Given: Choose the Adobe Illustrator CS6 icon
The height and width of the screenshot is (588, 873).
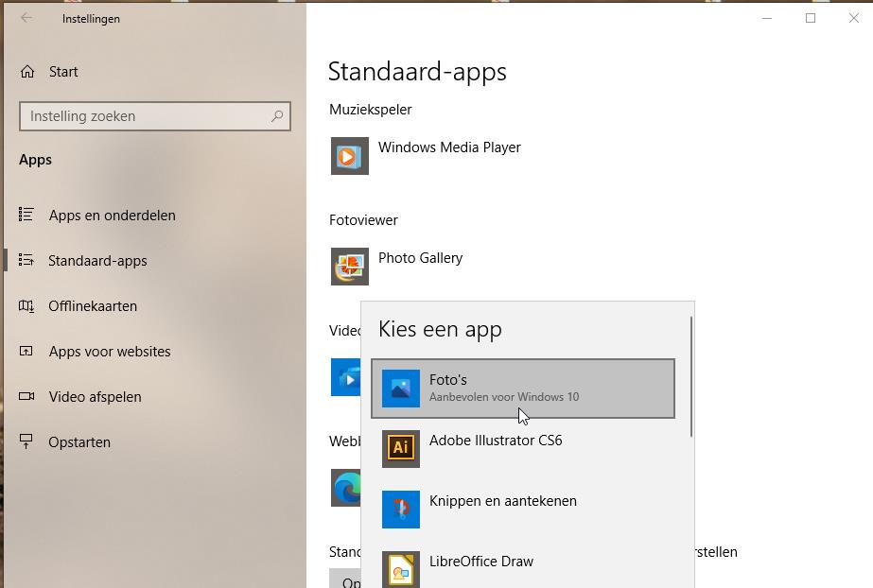Looking at the screenshot, I should point(400,448).
